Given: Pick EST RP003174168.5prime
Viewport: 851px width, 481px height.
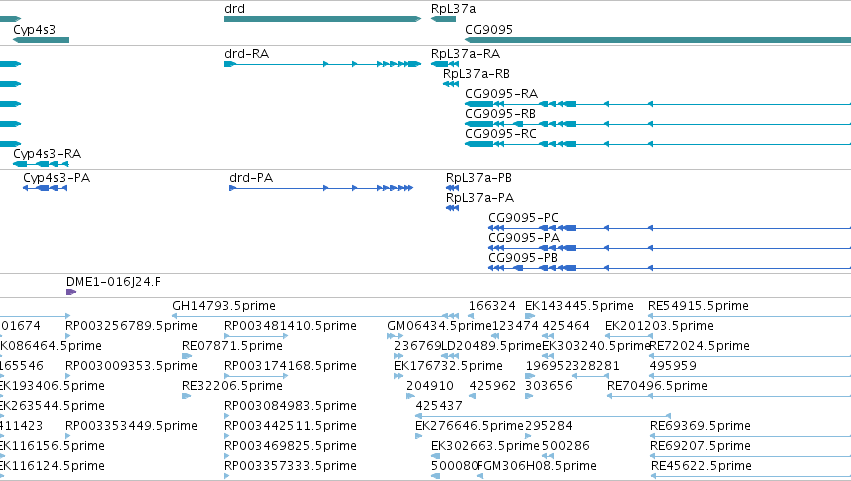Looking at the screenshot, I should (x=256, y=376).
